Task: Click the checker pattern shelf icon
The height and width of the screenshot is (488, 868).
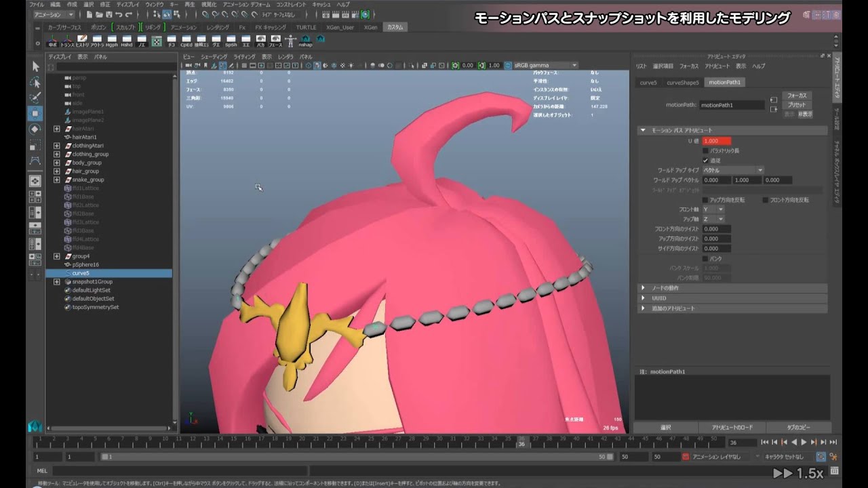Action: pyautogui.click(x=157, y=41)
